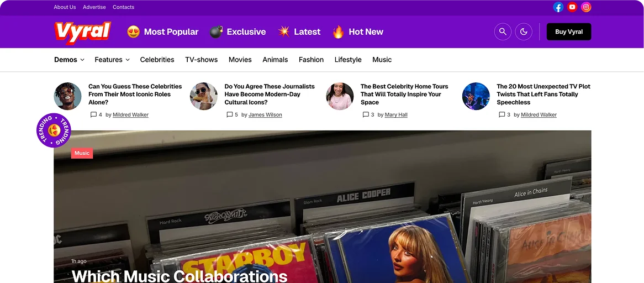Open the About Us link
The image size is (644, 283).
pos(65,7)
